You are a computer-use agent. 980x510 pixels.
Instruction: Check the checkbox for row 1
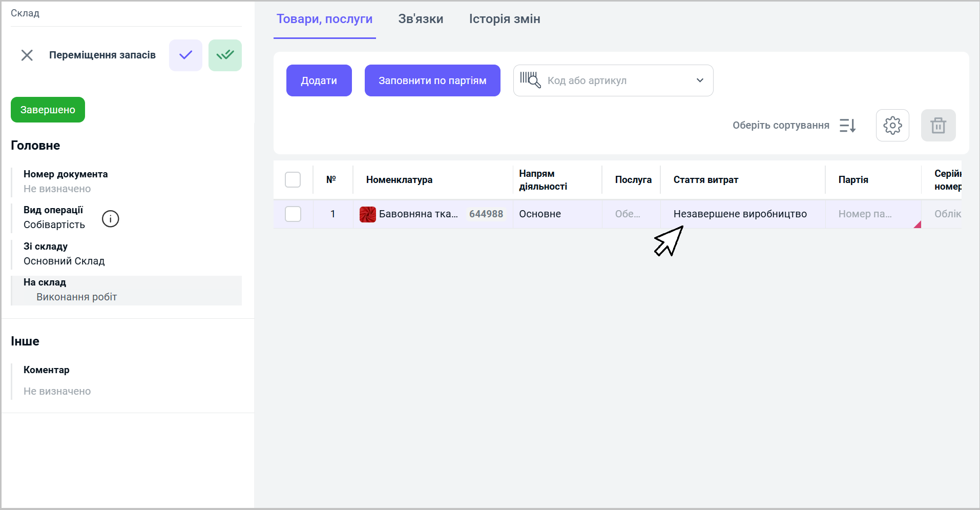pyautogui.click(x=293, y=214)
